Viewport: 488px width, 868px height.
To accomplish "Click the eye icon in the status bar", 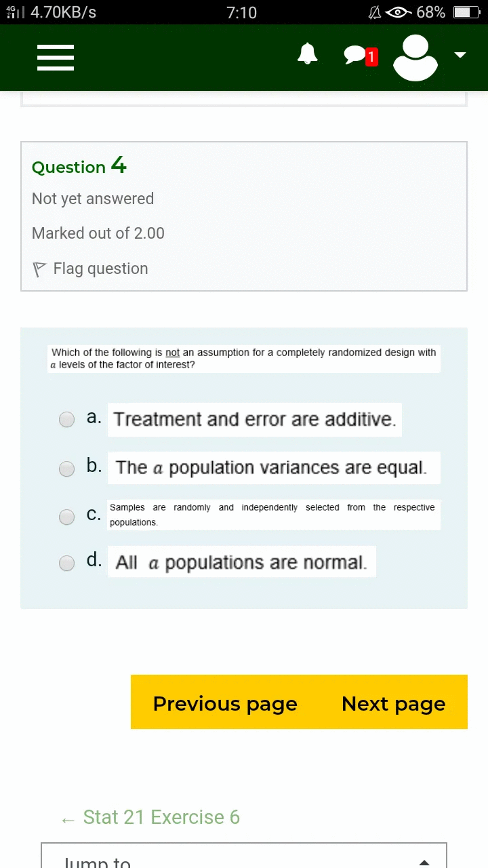I will click(x=396, y=12).
